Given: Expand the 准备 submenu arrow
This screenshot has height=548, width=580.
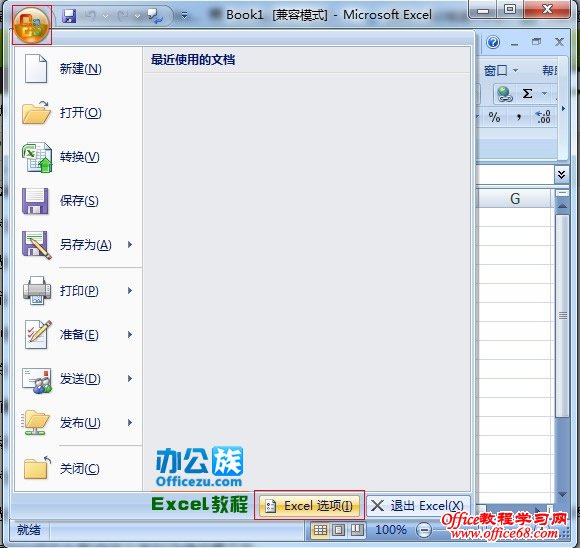Looking at the screenshot, I should tap(130, 335).
